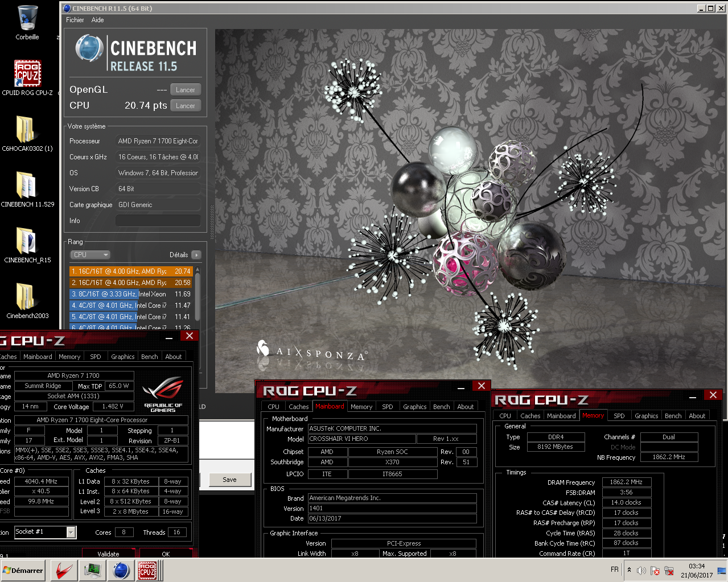Click the ranking list scrollbar

pos(198,298)
